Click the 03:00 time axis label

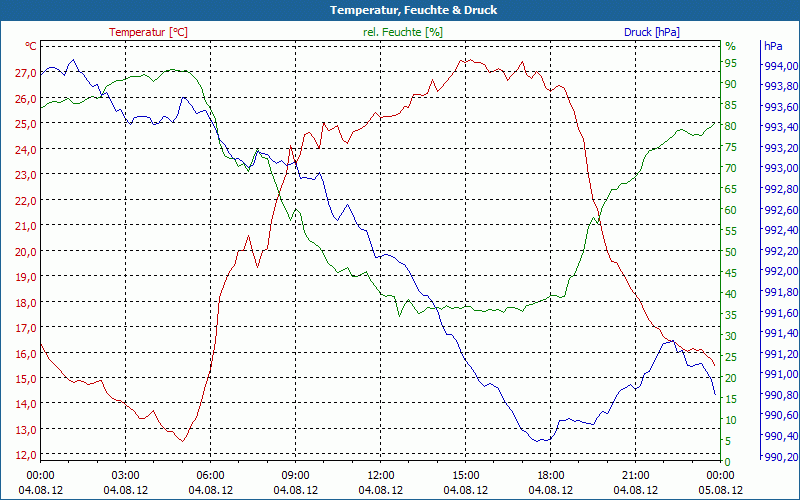[x=126, y=476]
